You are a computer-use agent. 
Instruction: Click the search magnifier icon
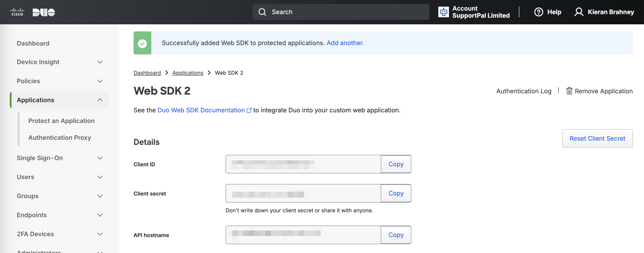(x=262, y=12)
